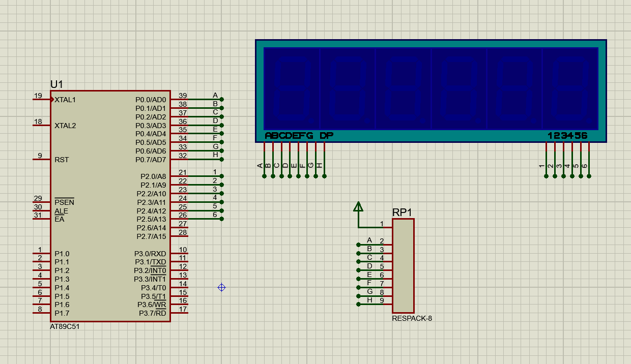Select the P2.7/A15 pin 28
The height and width of the screenshot is (364, 631).
[179, 236]
